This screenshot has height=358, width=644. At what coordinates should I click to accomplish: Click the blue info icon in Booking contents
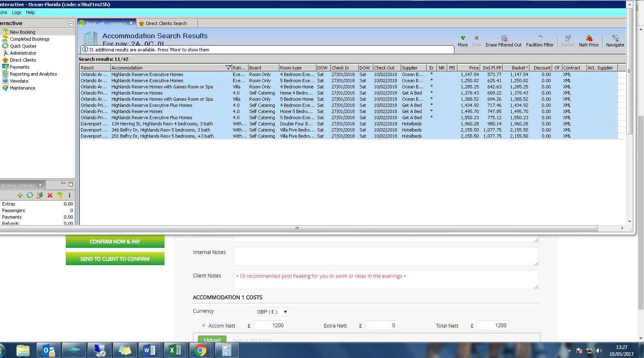[x=69, y=195]
